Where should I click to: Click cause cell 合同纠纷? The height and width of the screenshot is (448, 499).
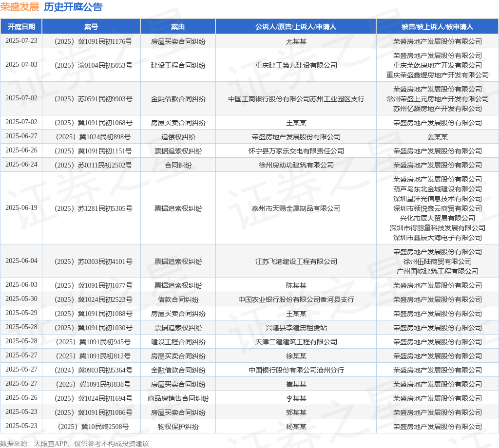178,166
